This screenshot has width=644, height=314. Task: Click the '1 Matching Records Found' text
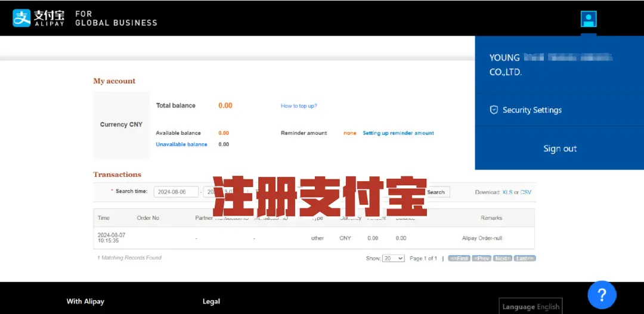pos(129,258)
